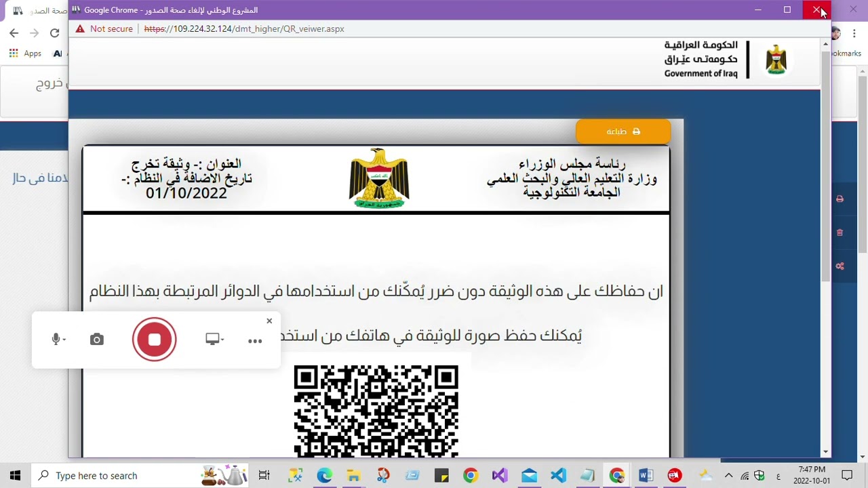Click the خروج logout link in background window
This screenshot has height=488, width=868.
50,83
